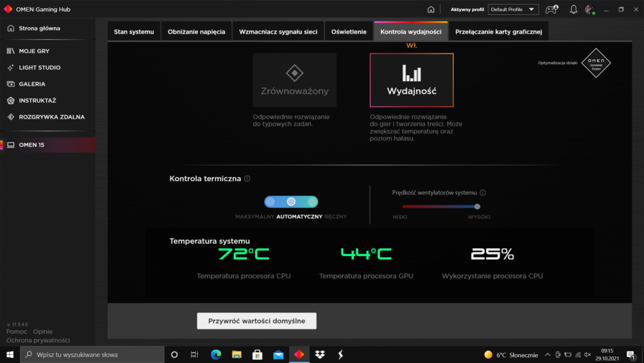Expand the hidden system tray icons chevron
Image resolution: width=644 pixels, height=363 pixels.
(547, 355)
